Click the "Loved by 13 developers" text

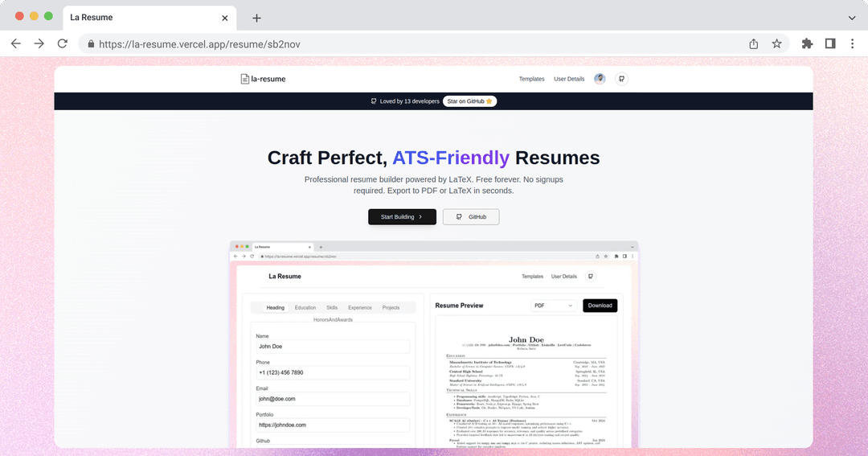(410, 101)
